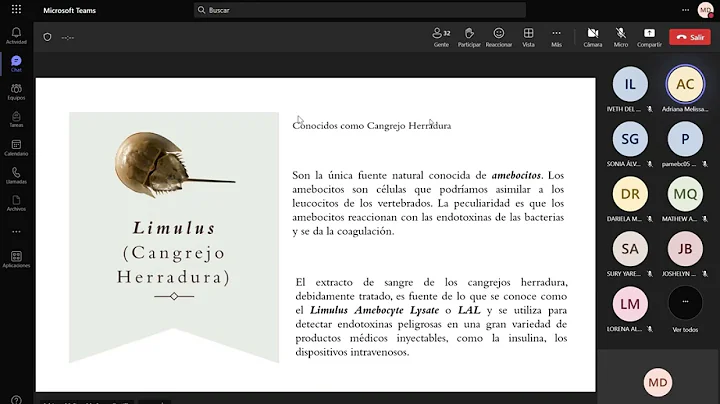Open Llamadas in the sidebar
The image size is (720, 404).
[16, 175]
